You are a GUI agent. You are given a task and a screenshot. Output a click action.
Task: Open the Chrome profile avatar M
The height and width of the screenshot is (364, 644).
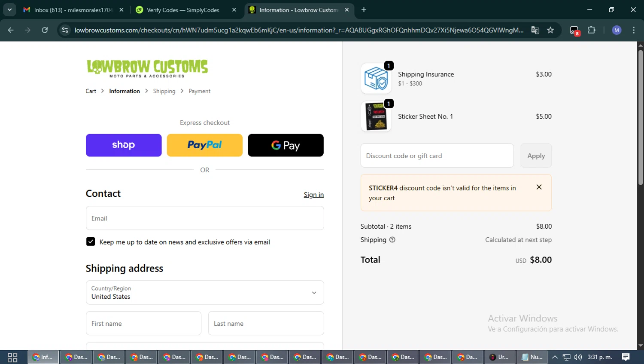(x=617, y=30)
